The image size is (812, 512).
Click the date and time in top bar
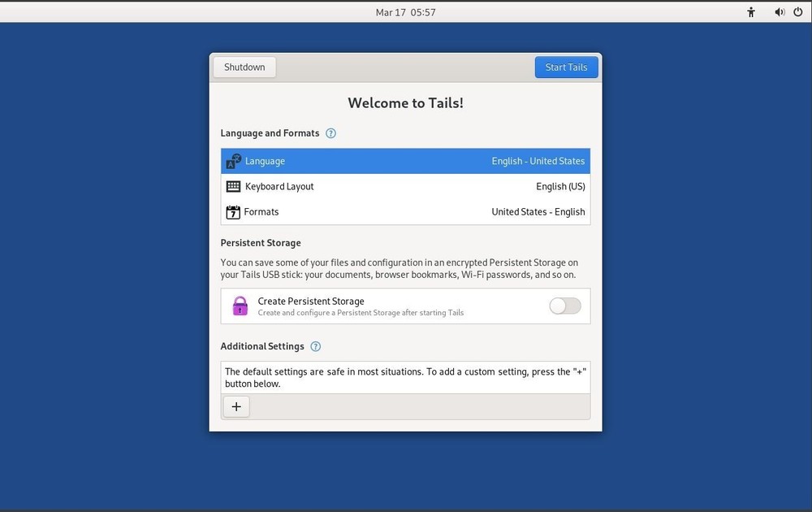406,11
